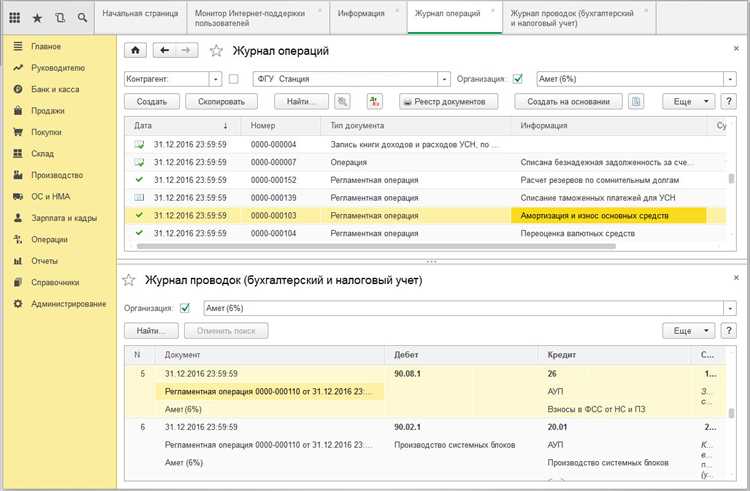Open the sections grid menu icon
750x491 pixels.
click(15, 18)
